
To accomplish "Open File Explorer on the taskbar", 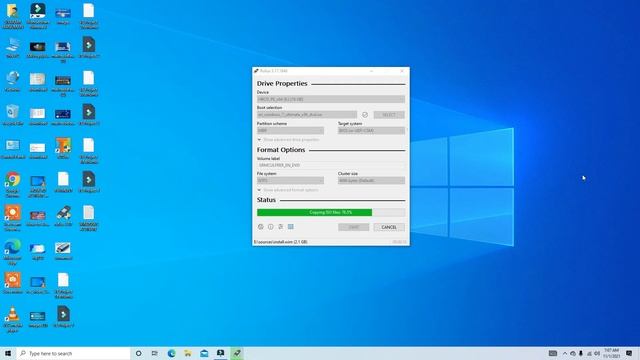I will click(188, 353).
